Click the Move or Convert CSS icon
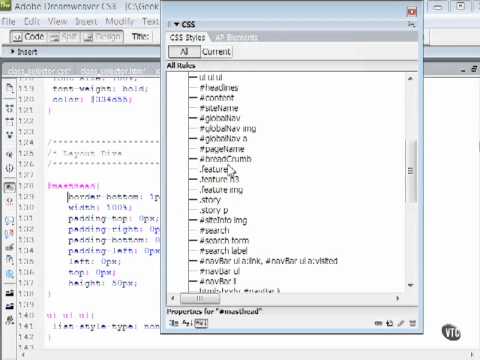The height and width of the screenshot is (360, 480). point(10,274)
